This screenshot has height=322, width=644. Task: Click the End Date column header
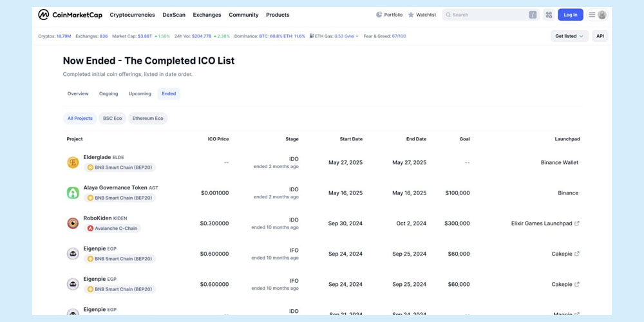tap(417, 139)
